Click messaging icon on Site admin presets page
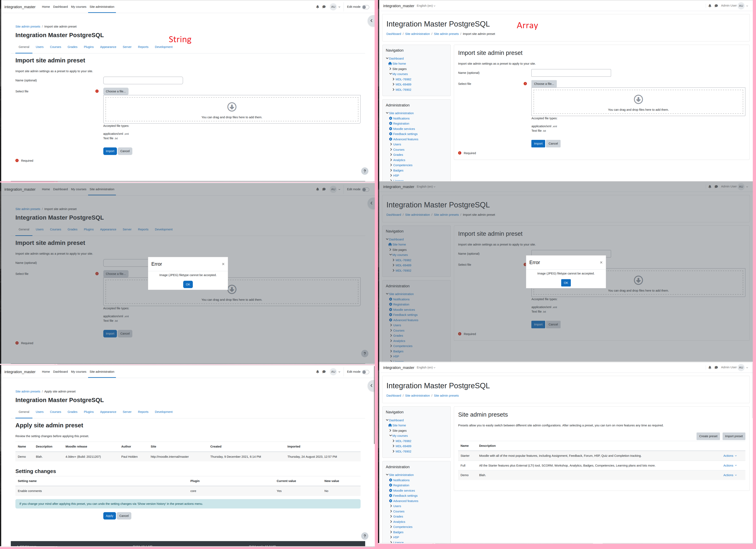Image resolution: width=756 pixels, height=549 pixels. click(716, 368)
